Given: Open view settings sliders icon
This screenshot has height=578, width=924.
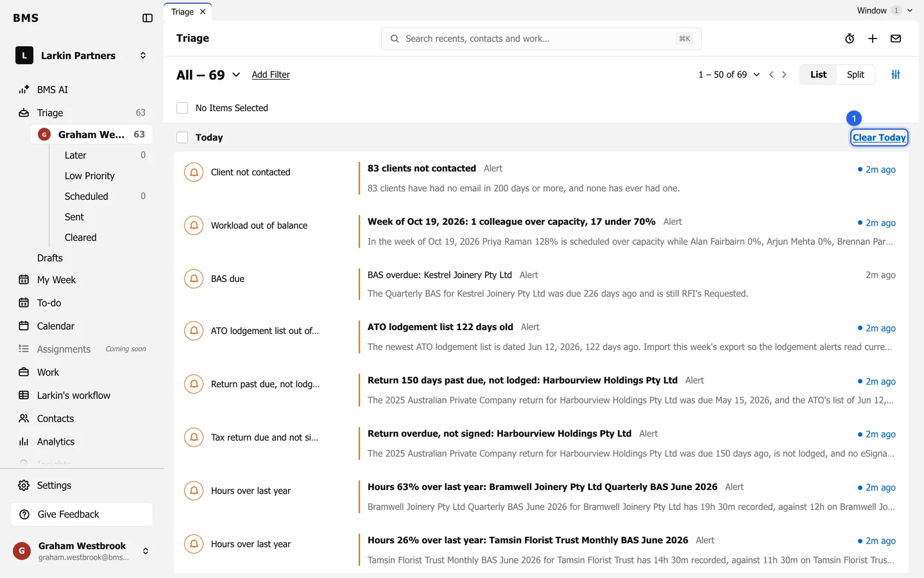Looking at the screenshot, I should click(x=896, y=74).
